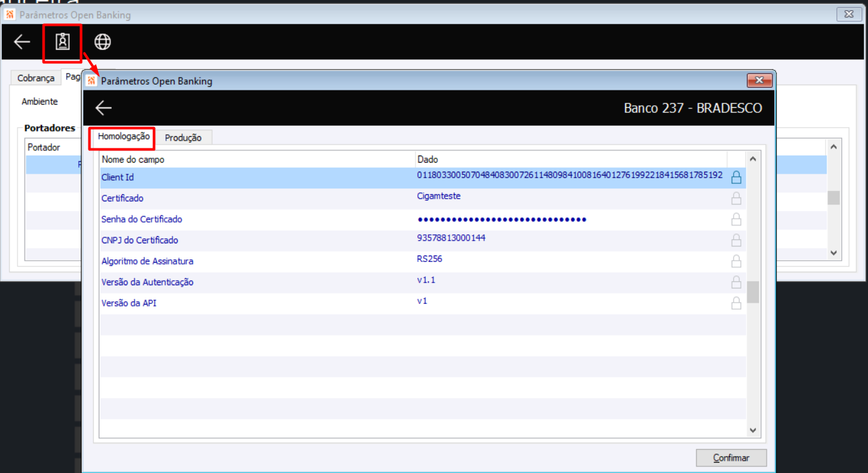This screenshot has height=473, width=868.
Task: Select the Client Id field name
Action: pyautogui.click(x=118, y=177)
